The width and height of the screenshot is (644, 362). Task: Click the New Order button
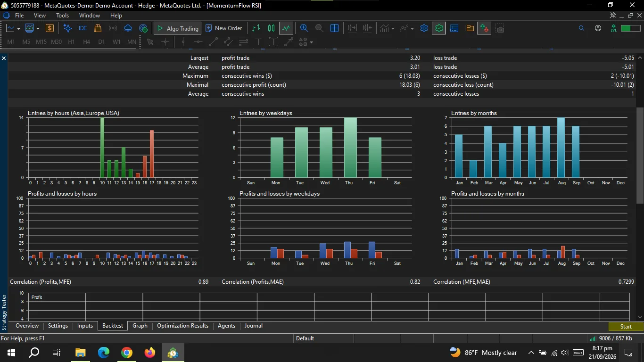pyautogui.click(x=223, y=28)
